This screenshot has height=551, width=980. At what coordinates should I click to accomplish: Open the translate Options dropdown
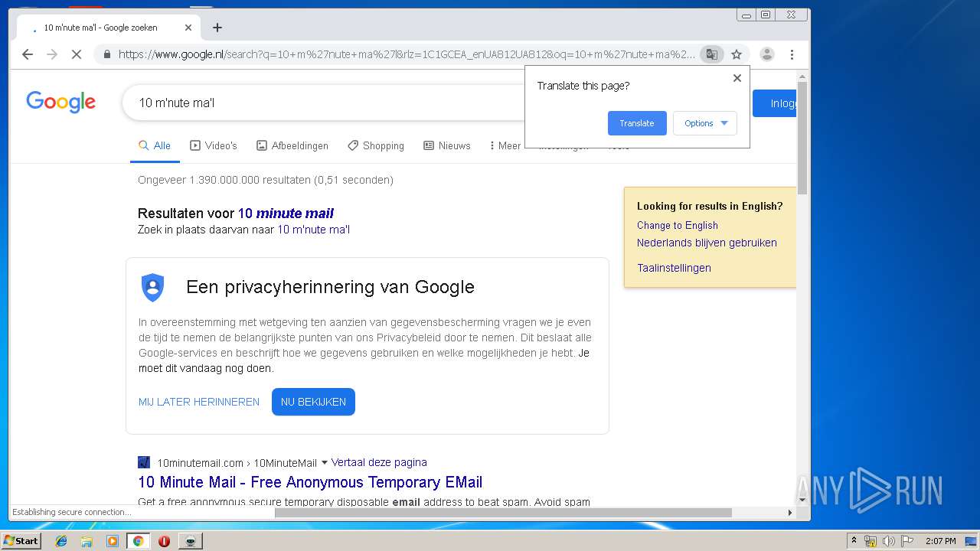pyautogui.click(x=705, y=123)
